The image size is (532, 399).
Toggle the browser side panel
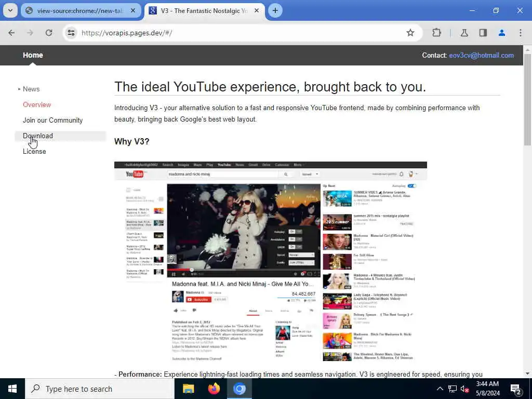[x=483, y=33]
